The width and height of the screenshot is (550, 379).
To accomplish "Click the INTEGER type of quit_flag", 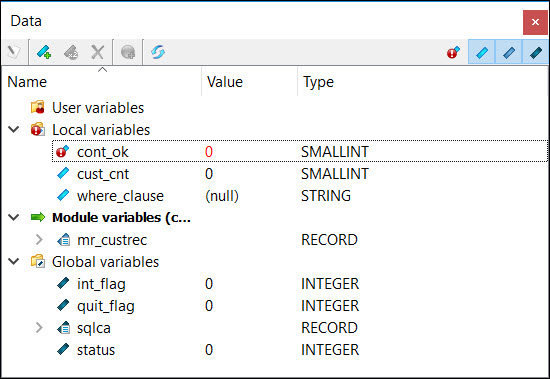I will pos(330,306).
